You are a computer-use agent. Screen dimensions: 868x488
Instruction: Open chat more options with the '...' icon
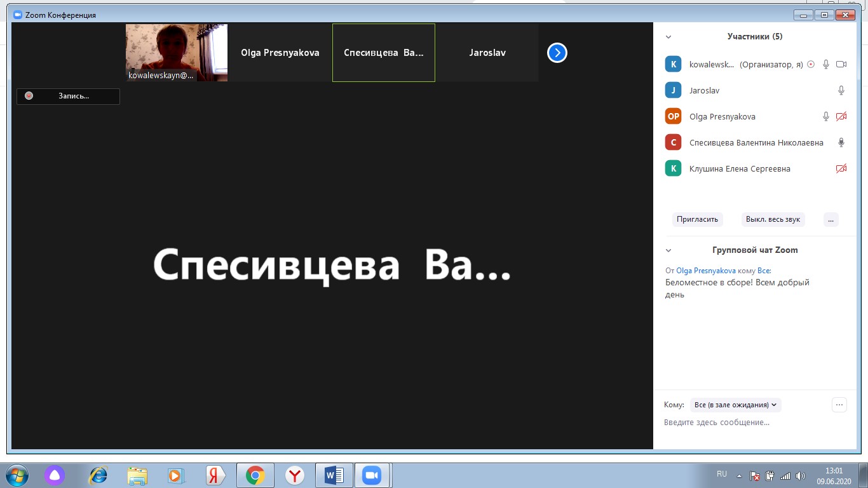point(839,404)
